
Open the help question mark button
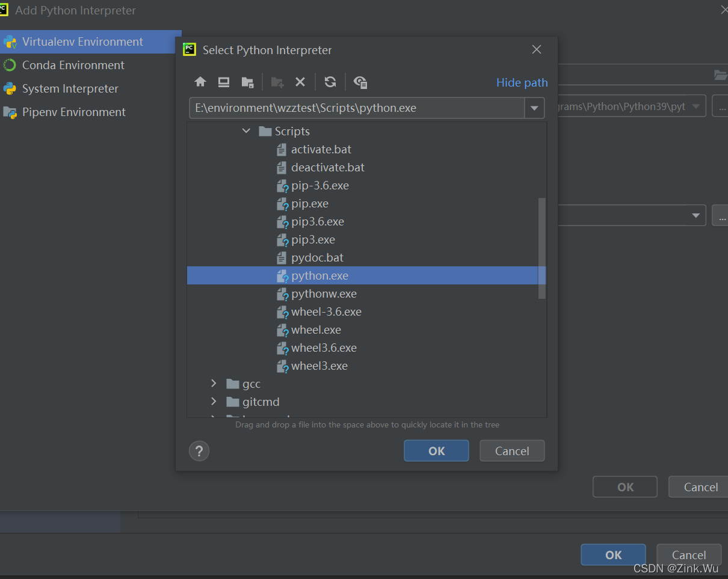[x=199, y=450]
